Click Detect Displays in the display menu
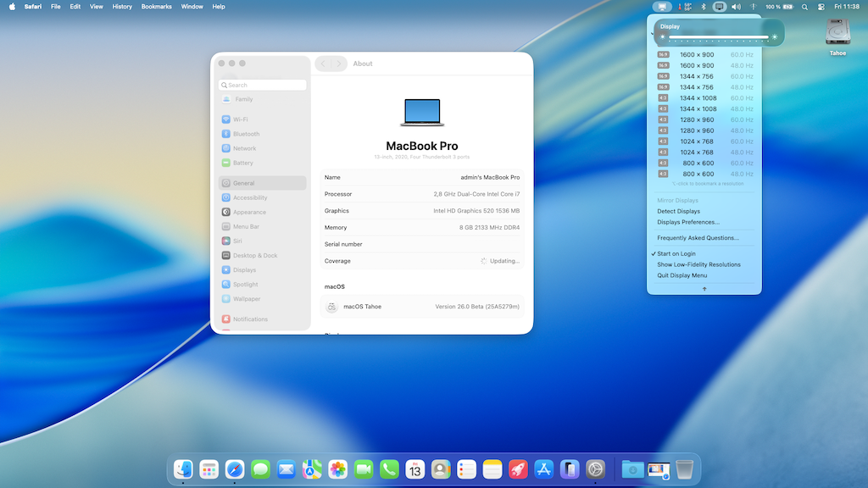The height and width of the screenshot is (488, 868). 678,211
